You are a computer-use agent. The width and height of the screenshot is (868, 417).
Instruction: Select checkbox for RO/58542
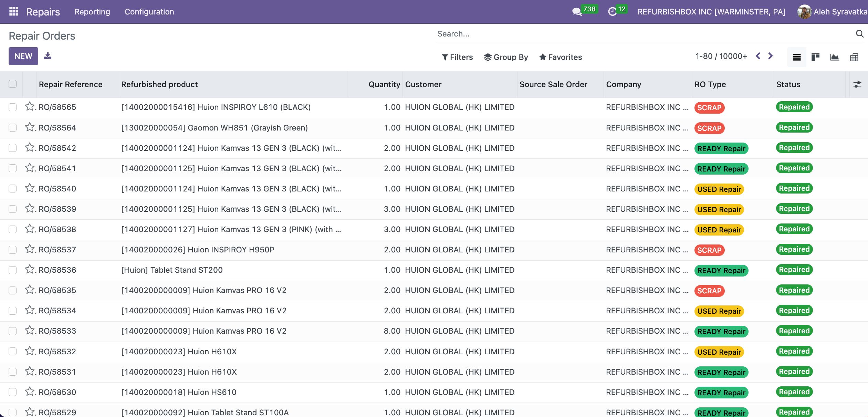coord(13,148)
